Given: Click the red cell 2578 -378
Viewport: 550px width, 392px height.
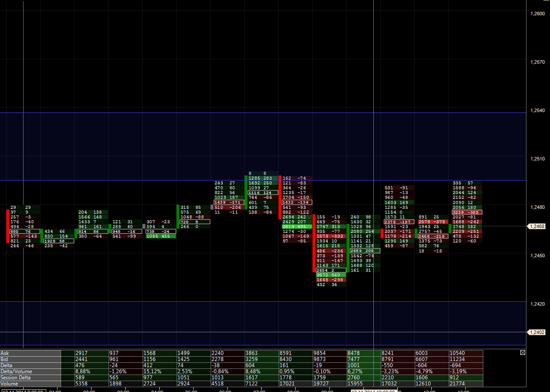Looking at the screenshot, I should 433,222.
